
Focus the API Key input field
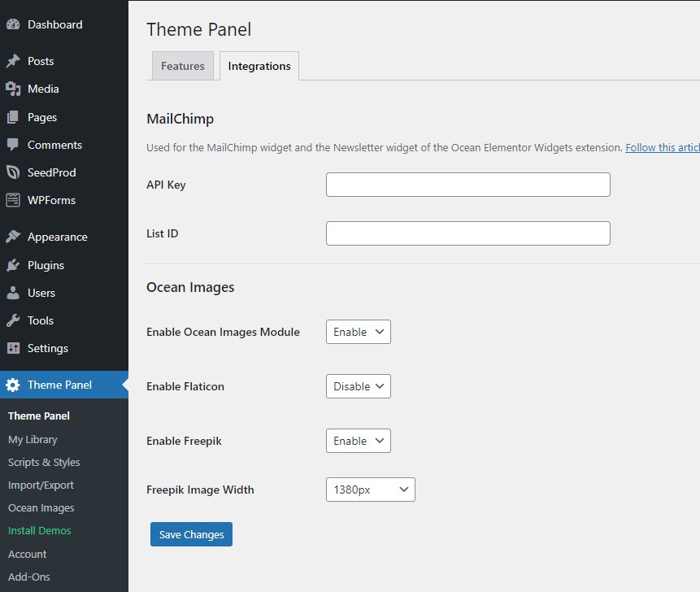(467, 185)
